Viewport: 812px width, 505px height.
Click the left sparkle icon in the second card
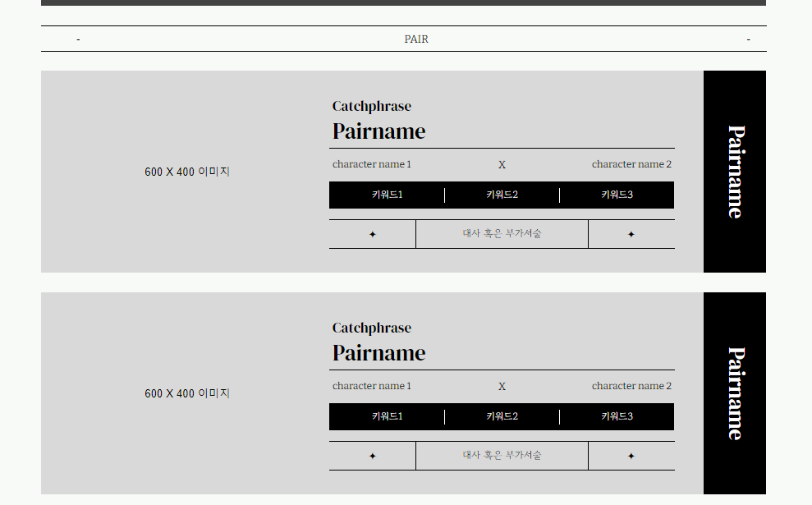373,457
